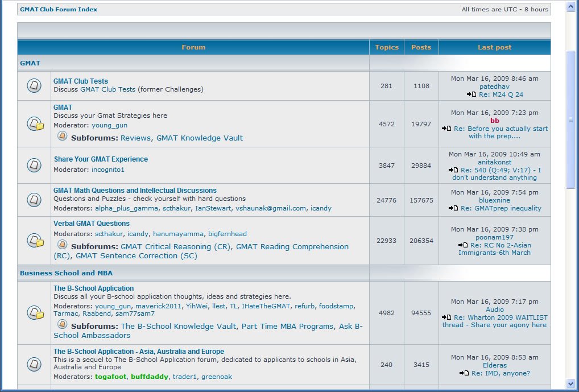This screenshot has width=579, height=392.
Task: Click the 157675 posts count cell
Action: pyautogui.click(x=421, y=200)
